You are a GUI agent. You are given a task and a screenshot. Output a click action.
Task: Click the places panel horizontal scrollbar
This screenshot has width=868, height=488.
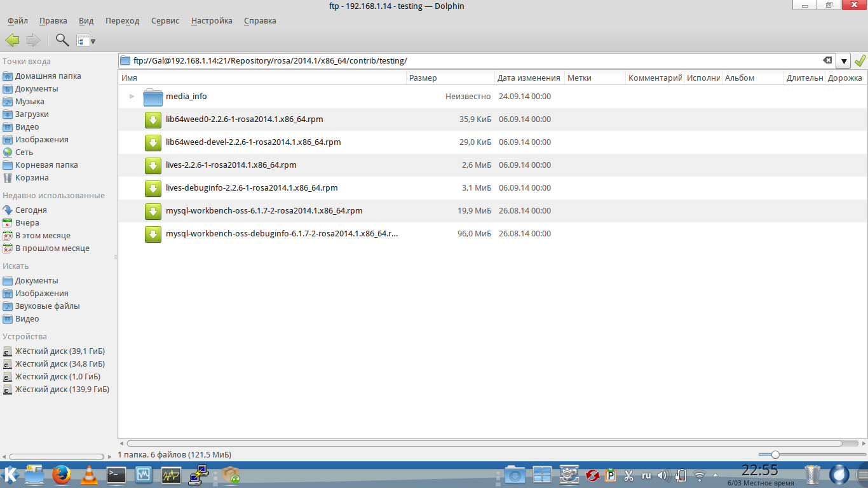tap(56, 456)
